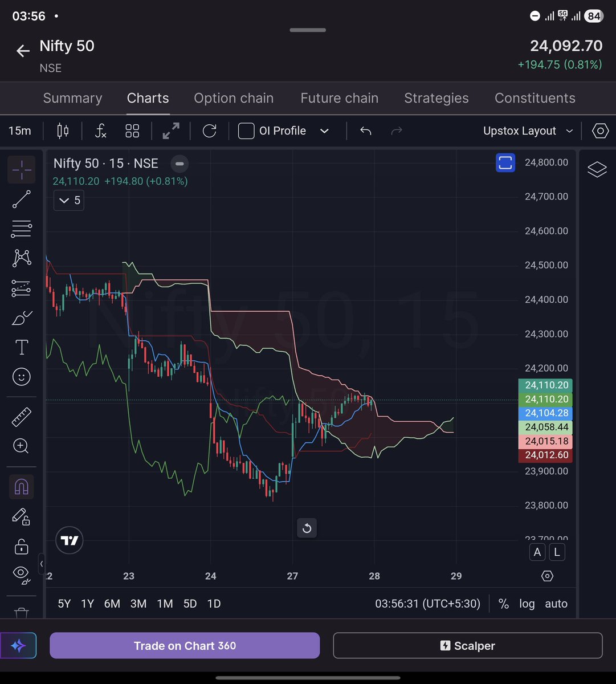Image resolution: width=616 pixels, height=684 pixels.
Task: Open the emoji icons tool
Action: 22,377
